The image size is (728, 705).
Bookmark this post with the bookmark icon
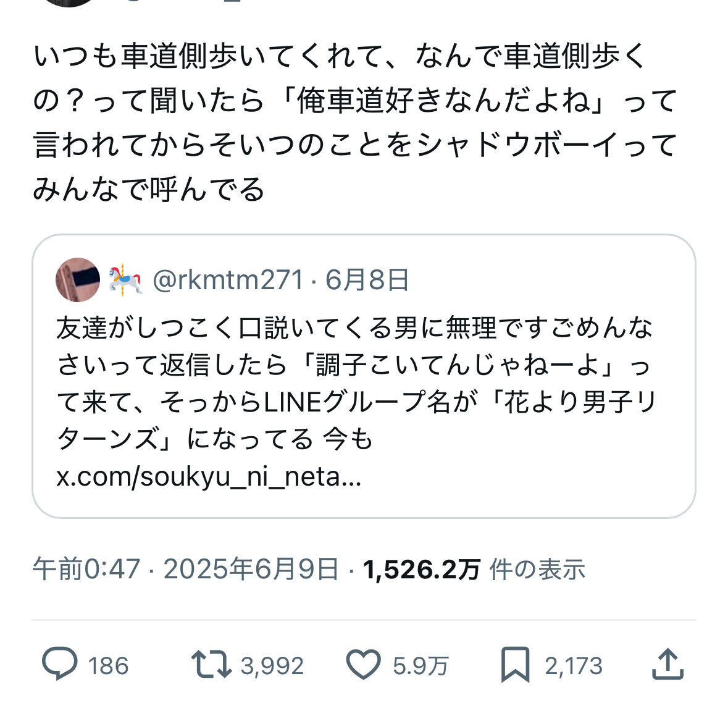click(x=515, y=664)
